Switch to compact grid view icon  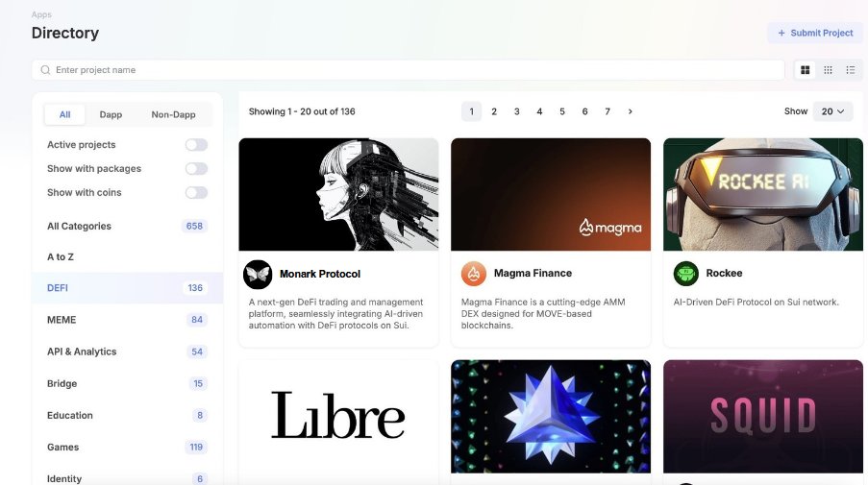pos(828,70)
